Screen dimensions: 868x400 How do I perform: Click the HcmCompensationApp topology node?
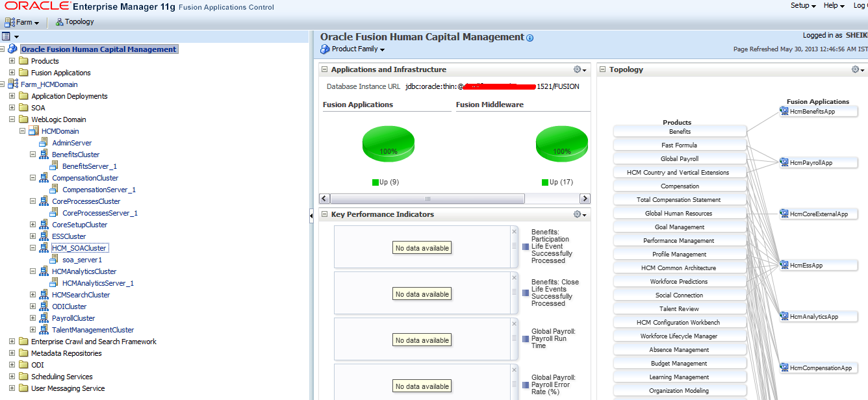tap(819, 368)
